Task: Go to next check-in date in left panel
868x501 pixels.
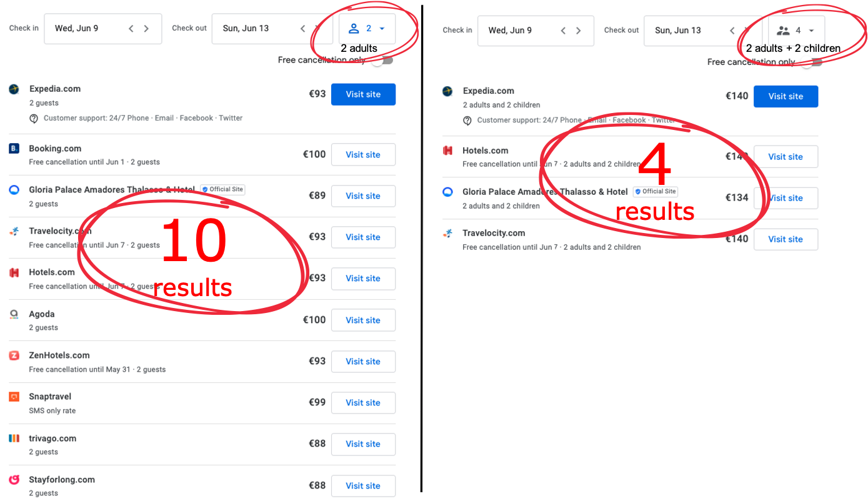Action: pyautogui.click(x=146, y=29)
